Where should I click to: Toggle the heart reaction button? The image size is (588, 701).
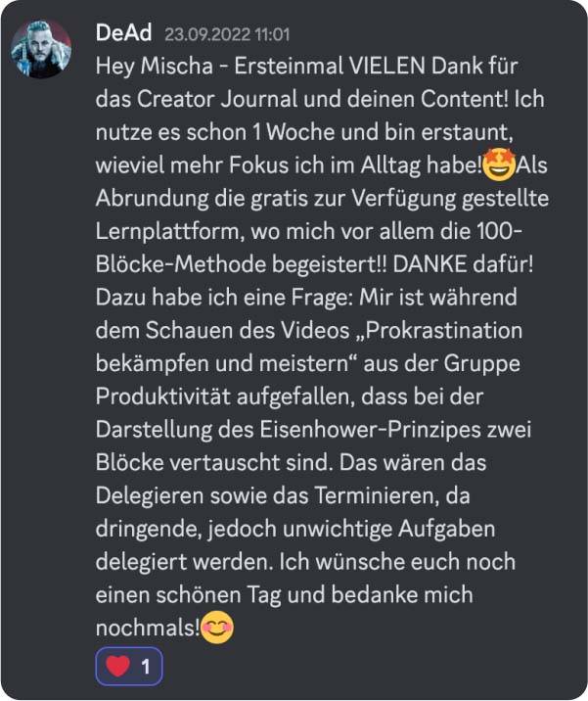[x=129, y=666]
